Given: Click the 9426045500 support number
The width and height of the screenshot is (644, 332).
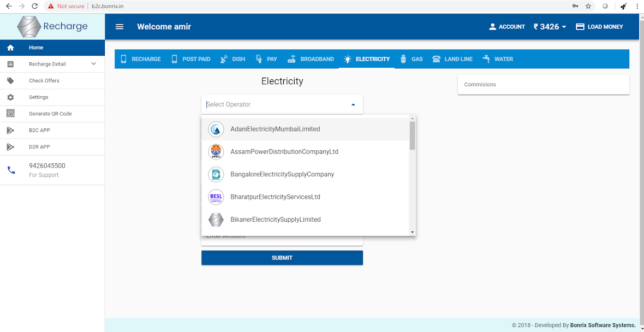Looking at the screenshot, I should pyautogui.click(x=47, y=166).
